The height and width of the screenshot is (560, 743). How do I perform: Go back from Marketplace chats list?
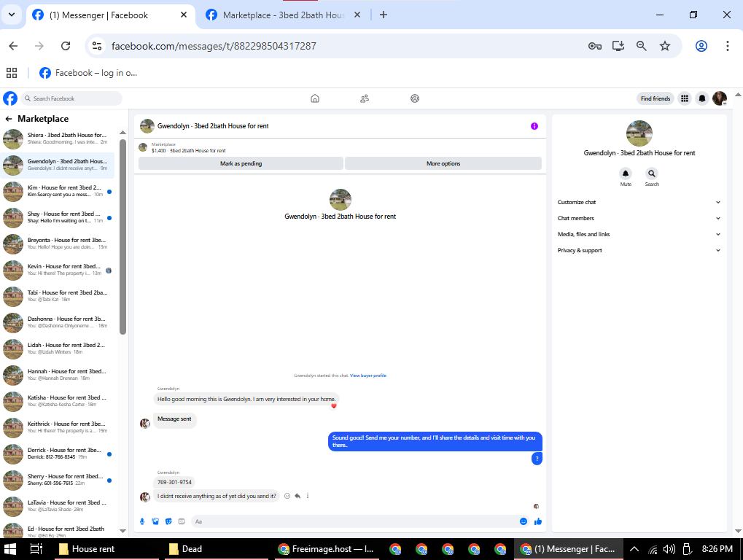point(9,119)
